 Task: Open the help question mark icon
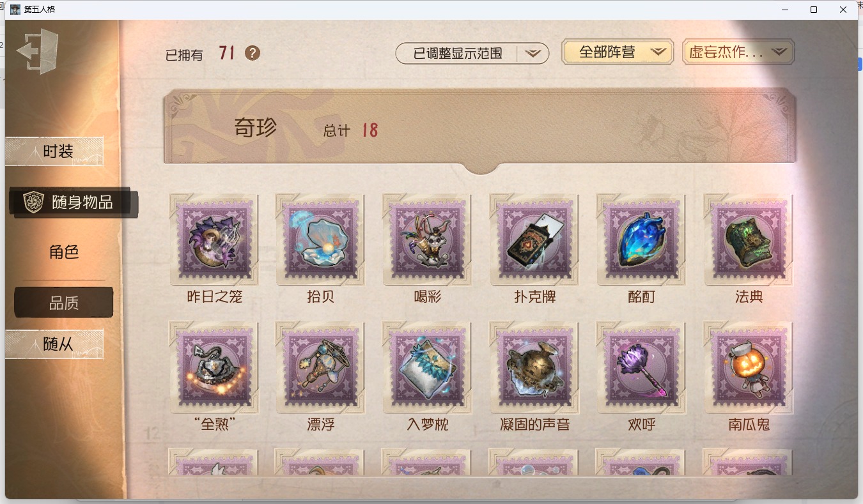coord(253,53)
